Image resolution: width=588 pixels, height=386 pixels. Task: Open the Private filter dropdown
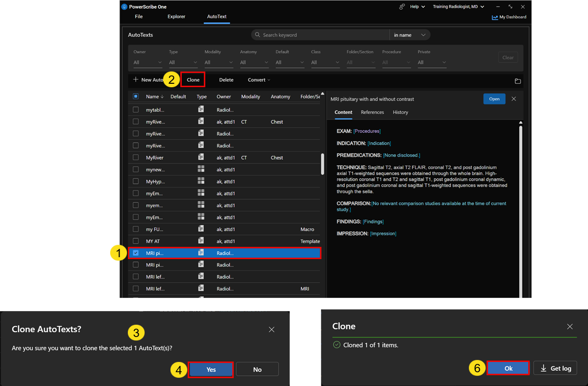coord(432,62)
